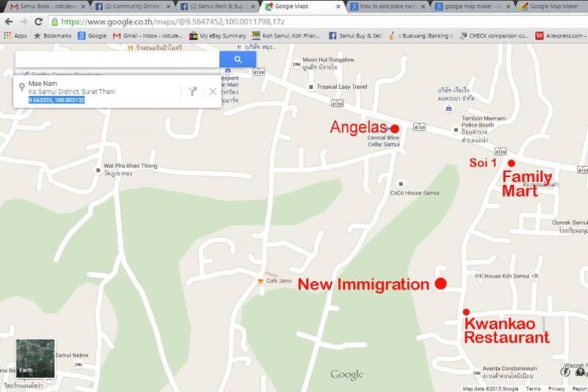Viewport: 588px width, 392px height.
Task: Switch to Earth satellite view thumbnail
Action: (35, 358)
